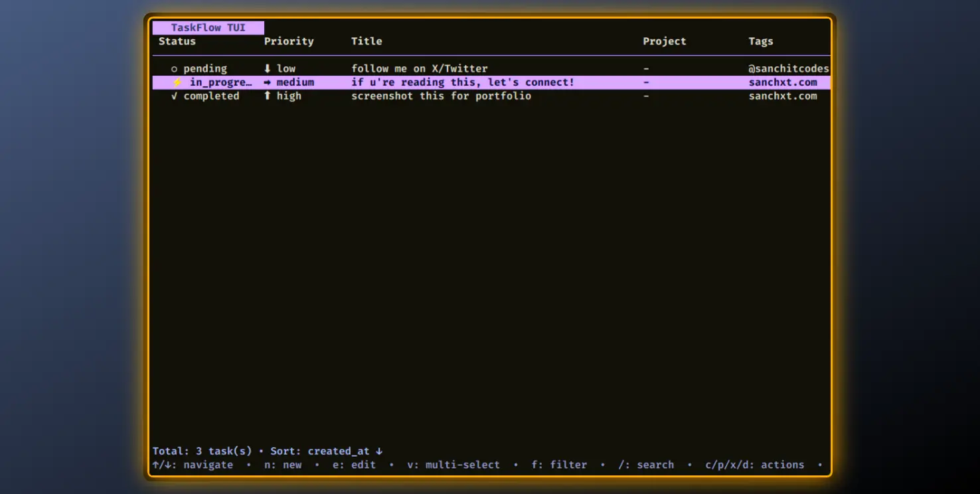The height and width of the screenshot is (494, 980).
Task: Click the in_progress lightning bolt icon
Action: (177, 82)
